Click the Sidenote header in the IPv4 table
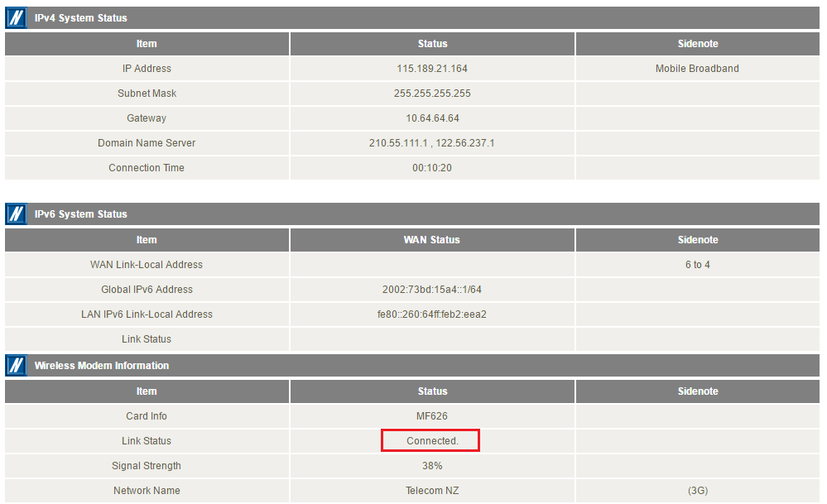Screen dimensions: 827x504 pyautogui.click(x=698, y=44)
